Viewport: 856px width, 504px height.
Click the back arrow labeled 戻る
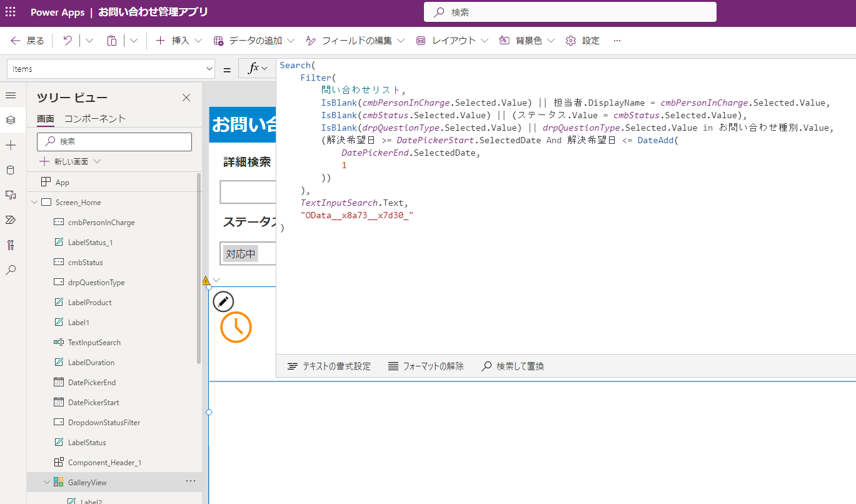click(x=28, y=41)
